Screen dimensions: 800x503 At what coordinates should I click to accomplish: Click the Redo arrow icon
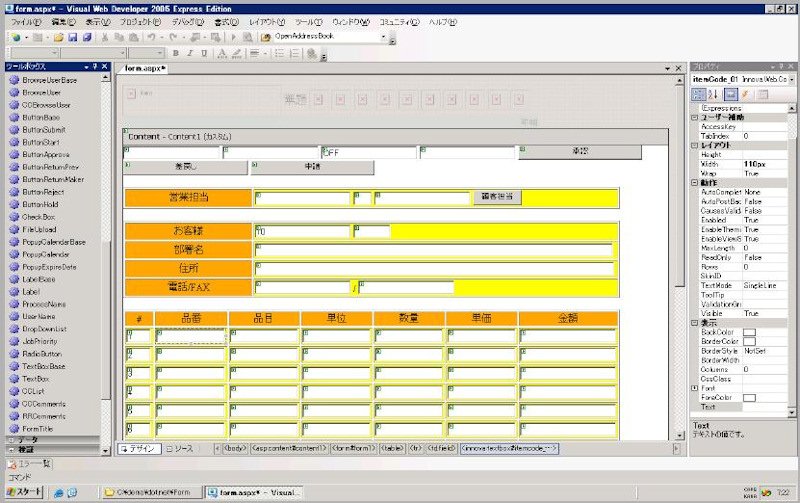tap(173, 37)
